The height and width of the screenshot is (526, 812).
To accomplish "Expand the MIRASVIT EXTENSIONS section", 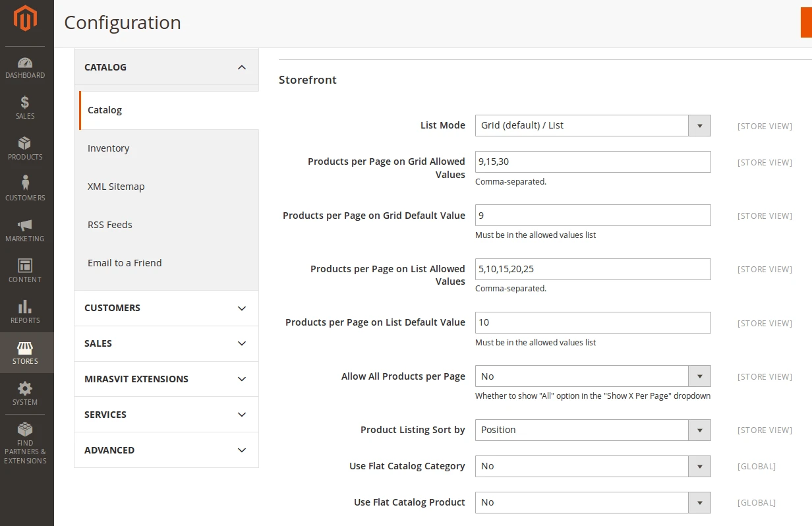I will pyautogui.click(x=166, y=379).
